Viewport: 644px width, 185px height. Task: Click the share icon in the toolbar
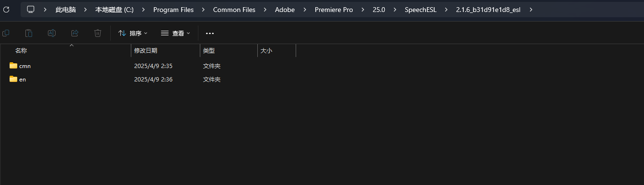(75, 33)
